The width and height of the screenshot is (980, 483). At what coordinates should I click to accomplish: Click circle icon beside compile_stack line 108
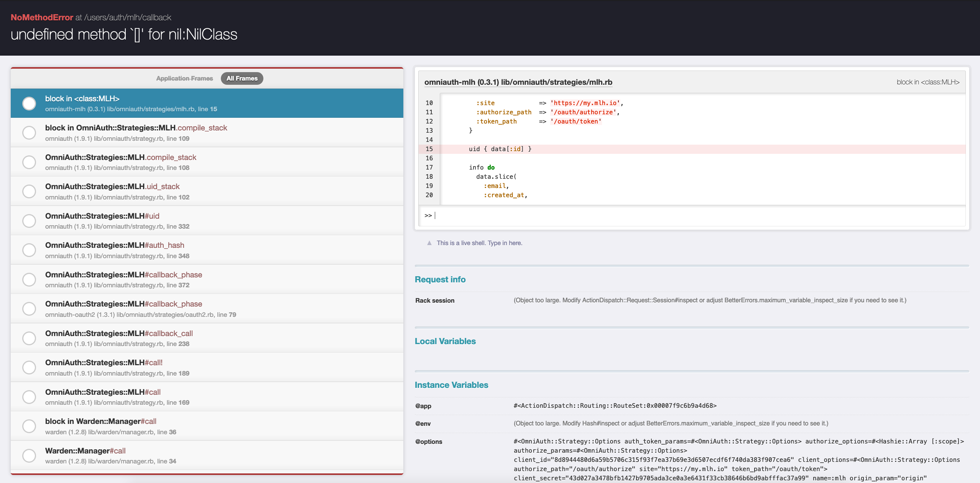(29, 162)
